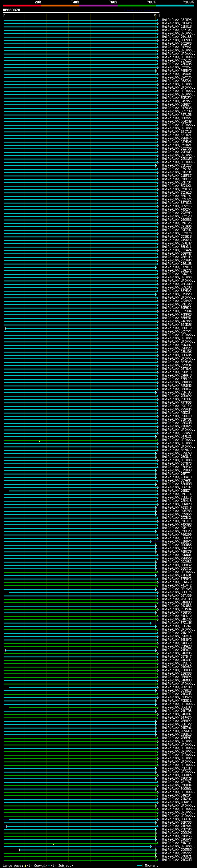This screenshot has width=197, height=868.
Task: Select the UniRef100_P62701 label
Action: click(x=176, y=81)
